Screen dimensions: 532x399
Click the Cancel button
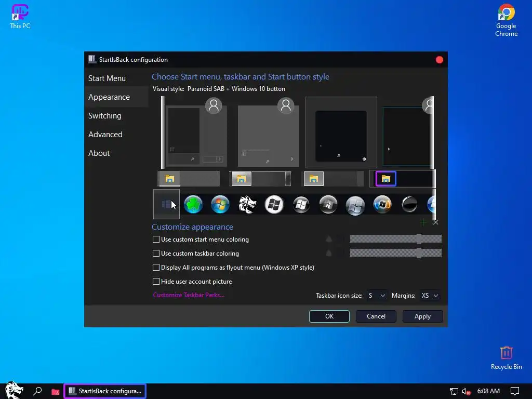tap(376, 316)
